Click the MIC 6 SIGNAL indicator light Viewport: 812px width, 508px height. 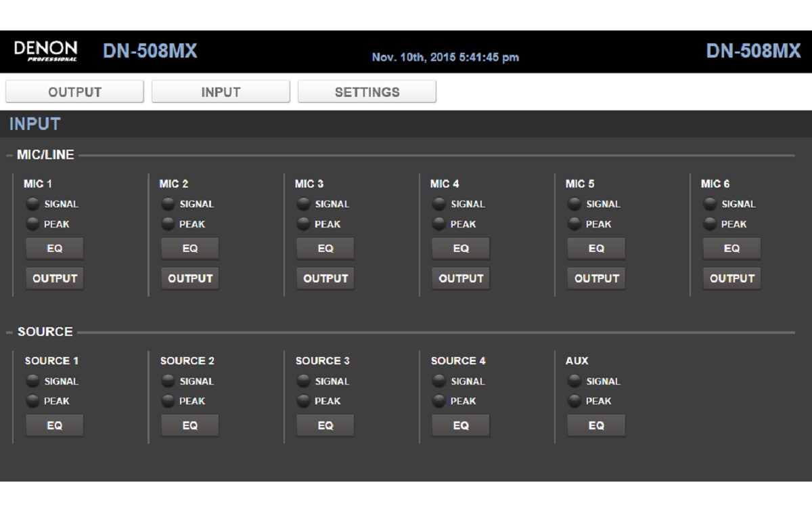click(x=709, y=204)
